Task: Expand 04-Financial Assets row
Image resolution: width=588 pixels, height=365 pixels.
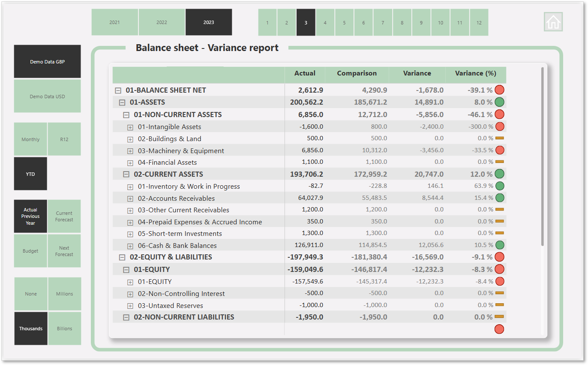Action: pyautogui.click(x=130, y=163)
